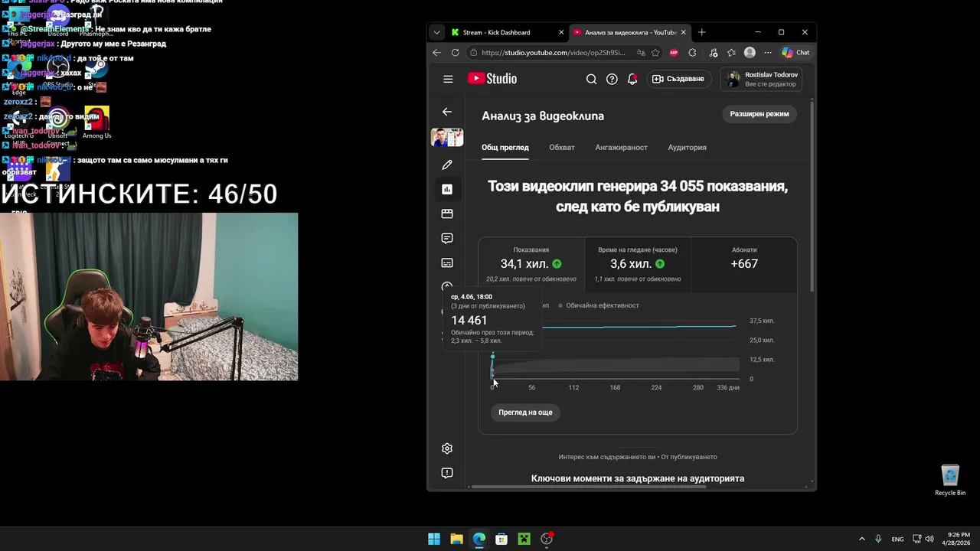Close the YouTube Studio browser tab
This screenshot has width=980, height=551.
(683, 32)
